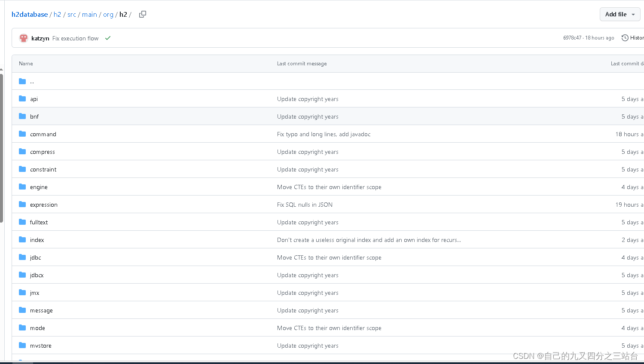Open 'Fix typo and long lines, add javadoc' commit

point(324,134)
